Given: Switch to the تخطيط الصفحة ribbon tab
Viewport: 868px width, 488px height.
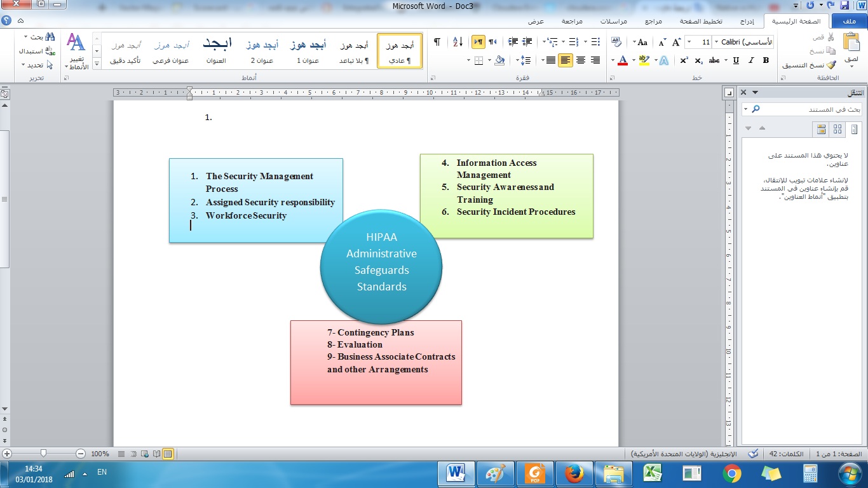Looking at the screenshot, I should click(702, 22).
